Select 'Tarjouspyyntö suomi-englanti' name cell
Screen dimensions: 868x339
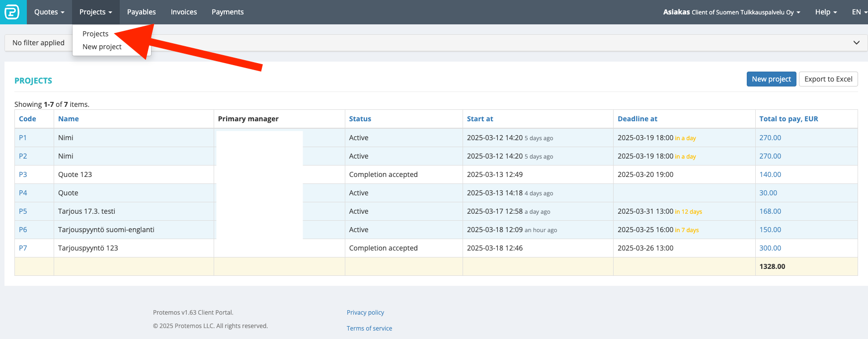click(134, 230)
